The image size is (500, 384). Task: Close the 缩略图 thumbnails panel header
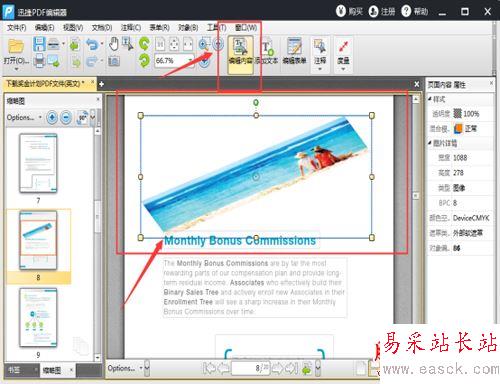(x=98, y=99)
